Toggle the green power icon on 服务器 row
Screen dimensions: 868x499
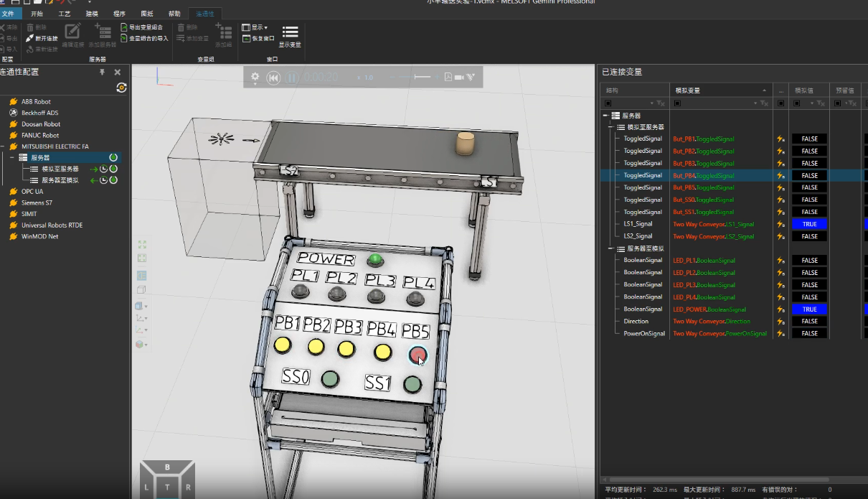113,157
